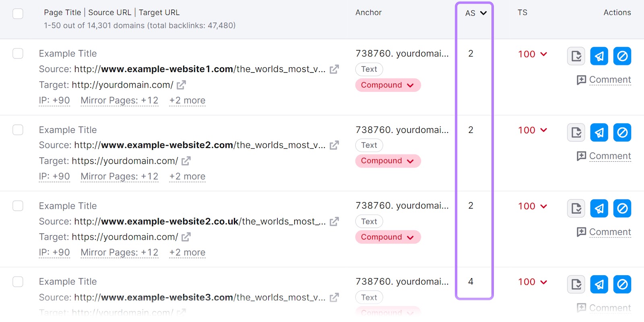
Task: Click Mirror Pages +12 in first row
Action: click(x=119, y=100)
